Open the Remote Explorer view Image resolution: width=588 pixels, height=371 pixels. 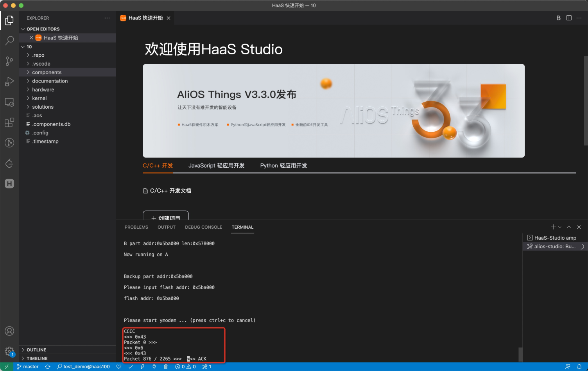9,102
